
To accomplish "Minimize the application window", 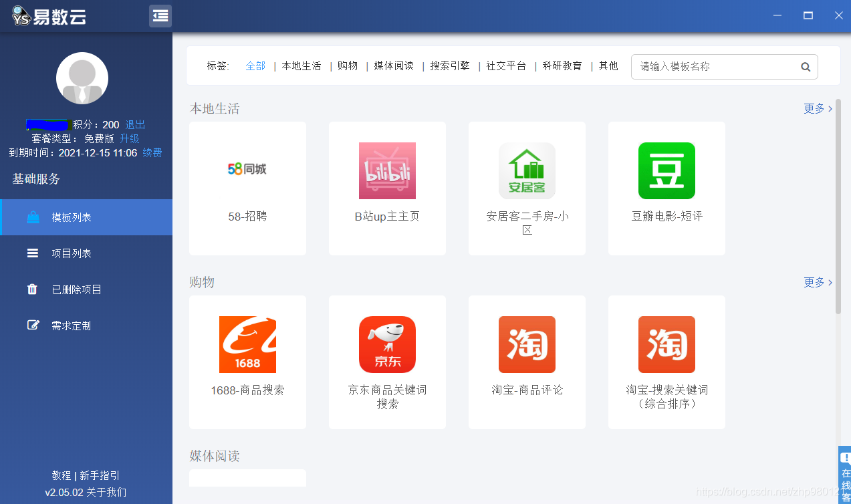I will click(777, 16).
